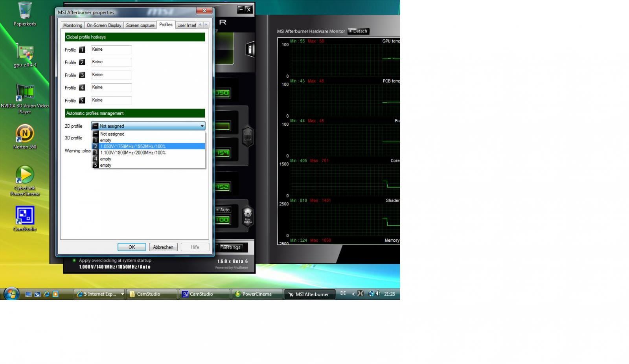Expand the 2D profile dropdown arrow
629x364 pixels.
coord(202,126)
